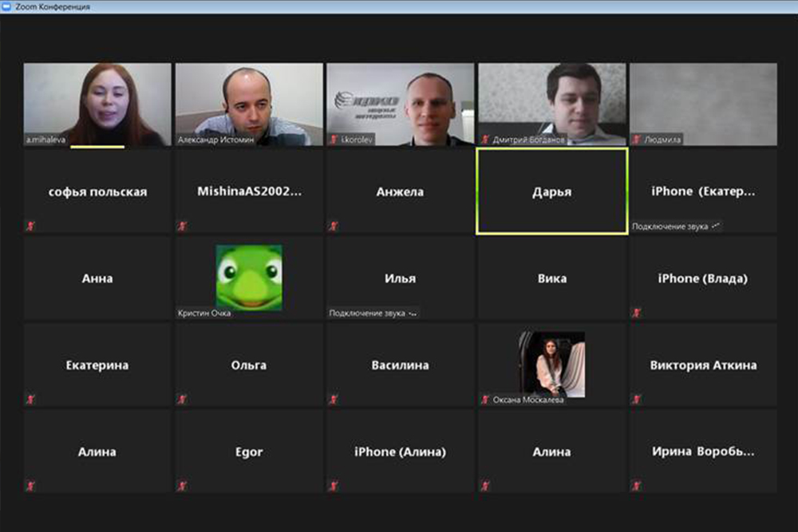This screenshot has width=798, height=532.
Task: Select the highlighted Дарья participant tile
Action: coord(551,191)
